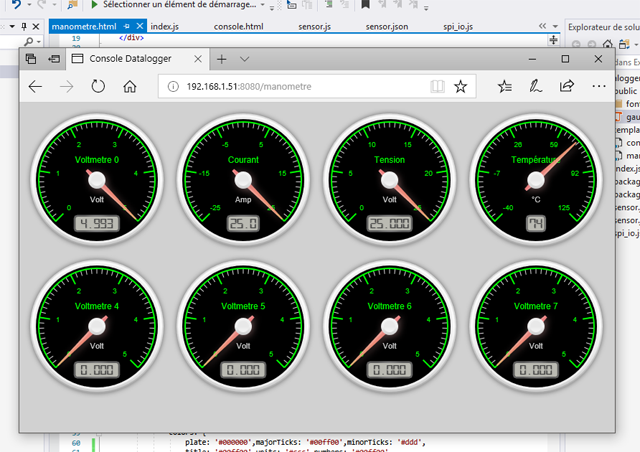
Task: Open the Edge favorites hub
Action: (505, 86)
